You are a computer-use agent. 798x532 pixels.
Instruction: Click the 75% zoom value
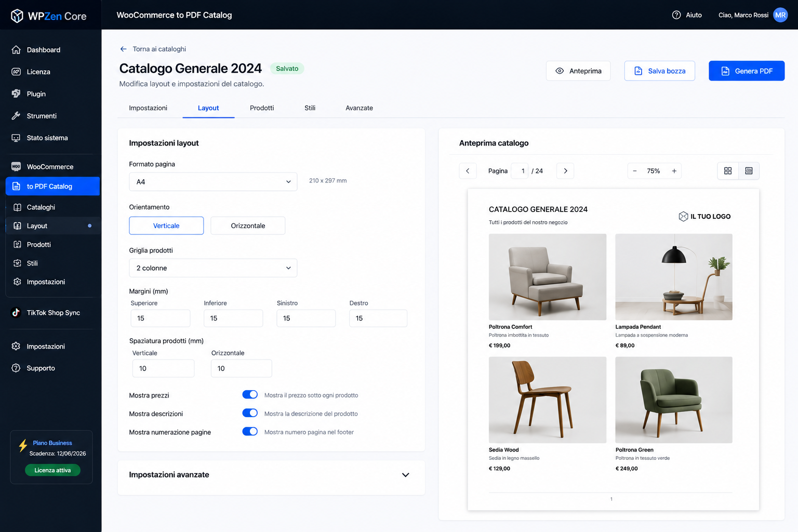click(x=654, y=171)
